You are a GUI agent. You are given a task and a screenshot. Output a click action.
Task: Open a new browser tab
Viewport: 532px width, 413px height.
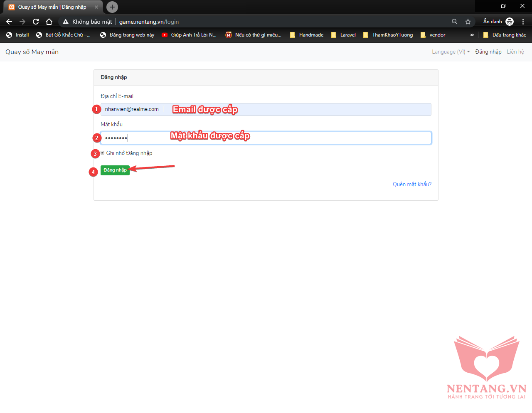tap(112, 7)
